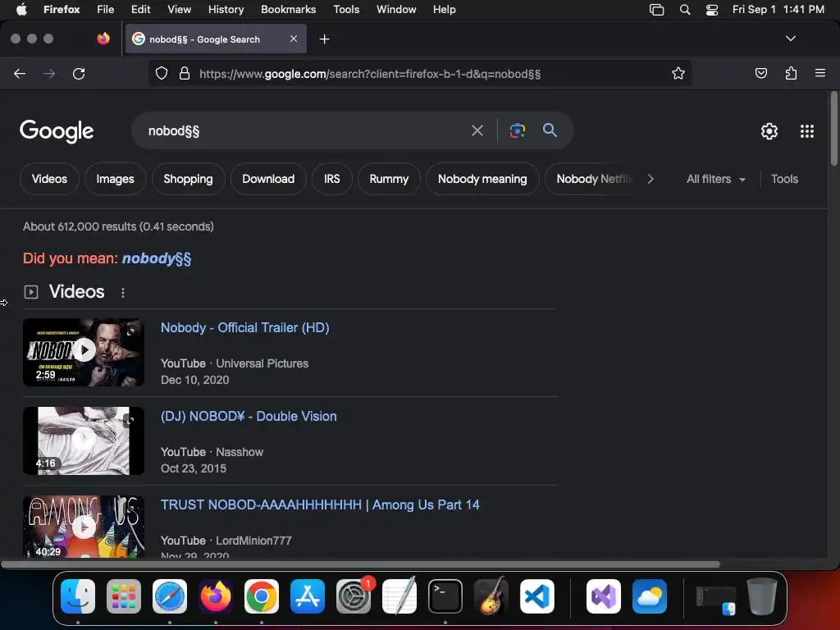This screenshot has width=840, height=630.
Task: Expand the All filters dropdown
Action: [x=715, y=179]
